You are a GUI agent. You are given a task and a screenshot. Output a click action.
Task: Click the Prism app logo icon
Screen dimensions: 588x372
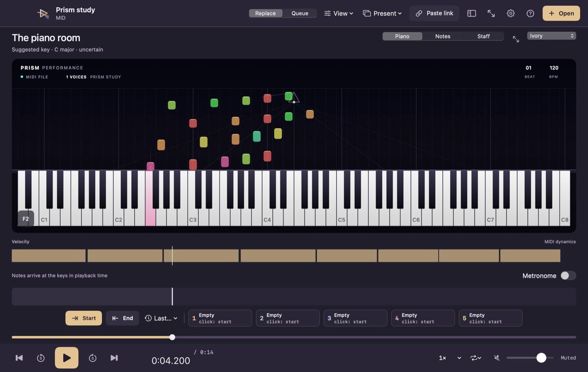point(43,14)
